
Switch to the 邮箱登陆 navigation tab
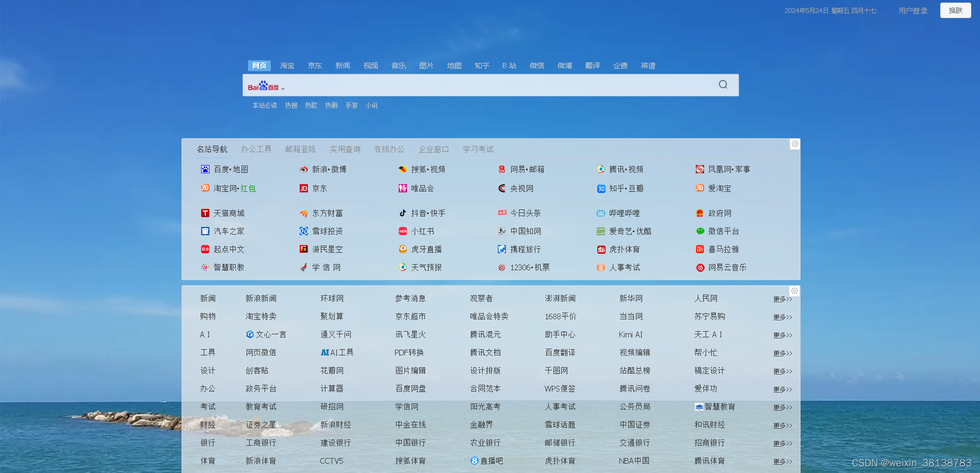tap(300, 149)
